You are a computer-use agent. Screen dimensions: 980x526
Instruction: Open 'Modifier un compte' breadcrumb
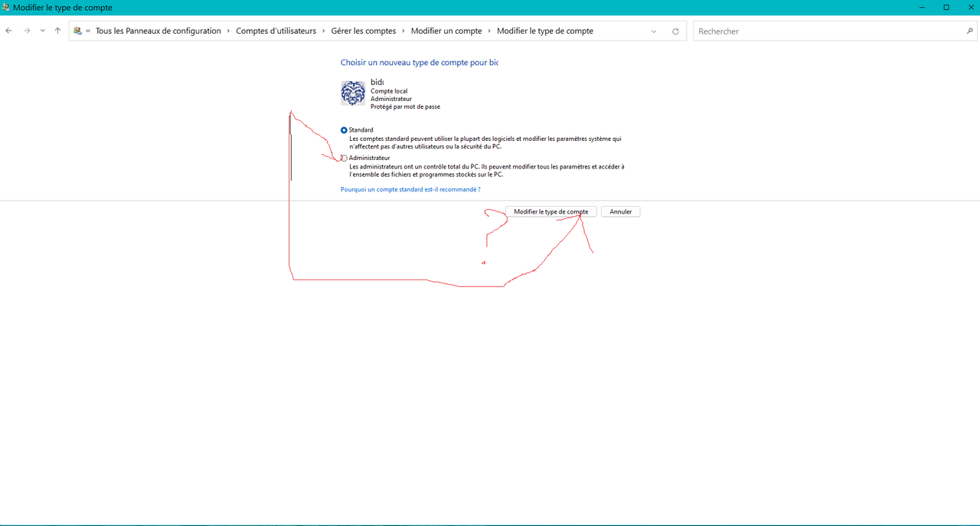(x=446, y=31)
